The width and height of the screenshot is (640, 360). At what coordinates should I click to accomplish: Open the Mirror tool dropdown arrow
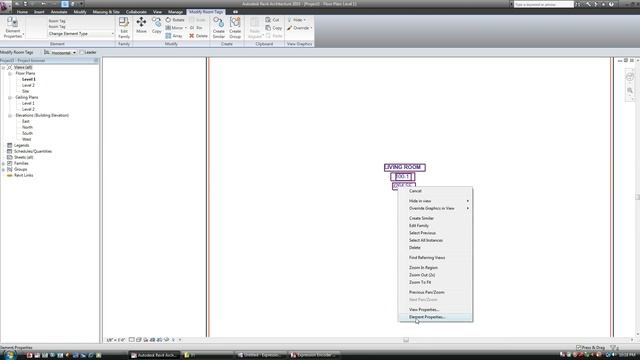(x=186, y=28)
